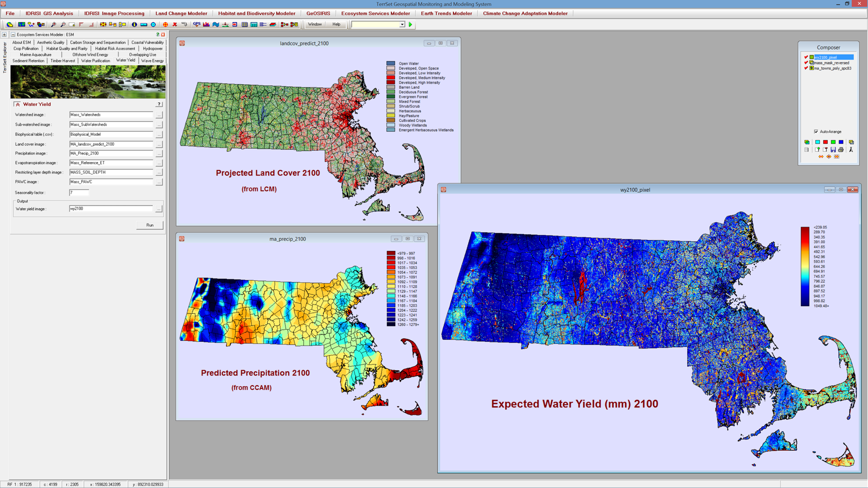Switch to the Carbon Storage and Sequestration tab
The image size is (868, 488).
[x=98, y=42]
